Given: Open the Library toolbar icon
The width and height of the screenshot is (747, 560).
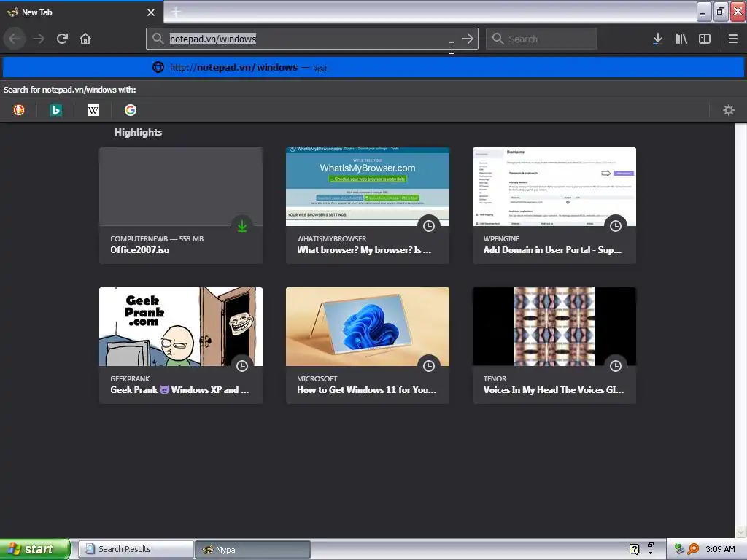Looking at the screenshot, I should [x=681, y=39].
